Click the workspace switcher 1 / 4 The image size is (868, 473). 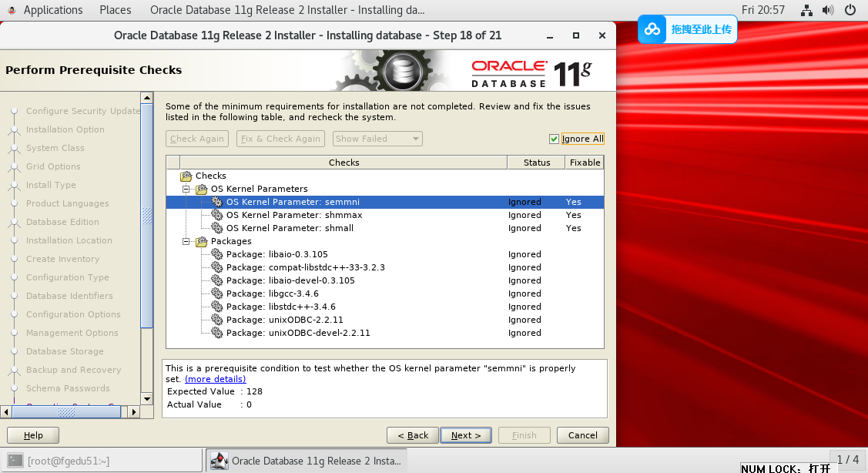tap(847, 460)
